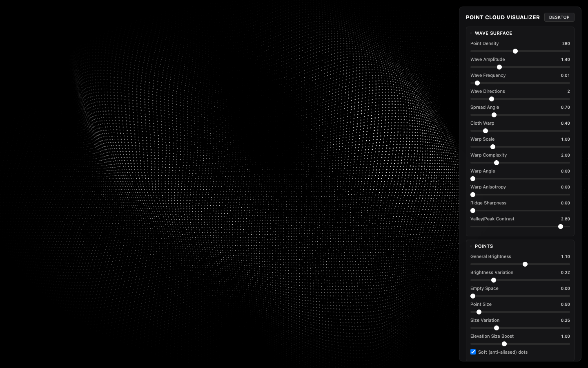This screenshot has height=368, width=588.
Task: Click the Elevation Size Boost slider handle
Action: pyautogui.click(x=504, y=344)
